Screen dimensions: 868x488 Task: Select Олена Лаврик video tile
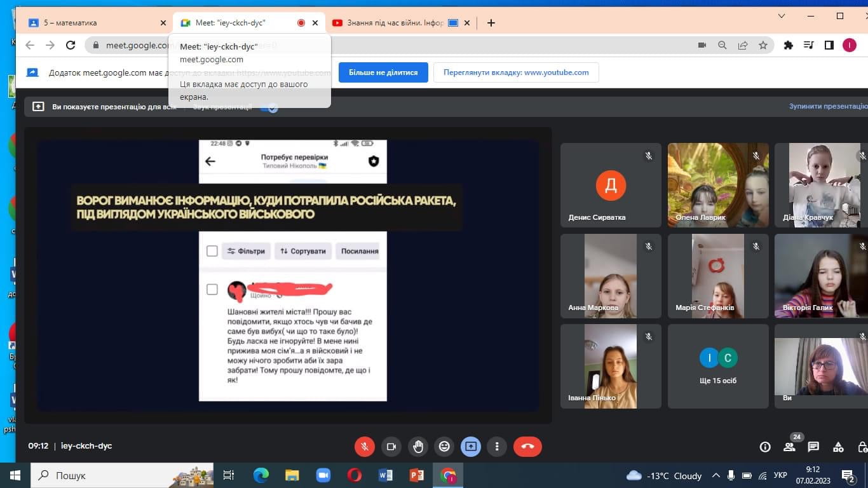[718, 185]
